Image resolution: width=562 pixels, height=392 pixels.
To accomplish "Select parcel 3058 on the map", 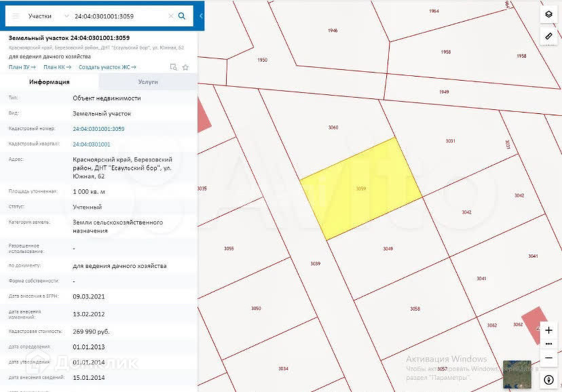I will click(x=415, y=309).
